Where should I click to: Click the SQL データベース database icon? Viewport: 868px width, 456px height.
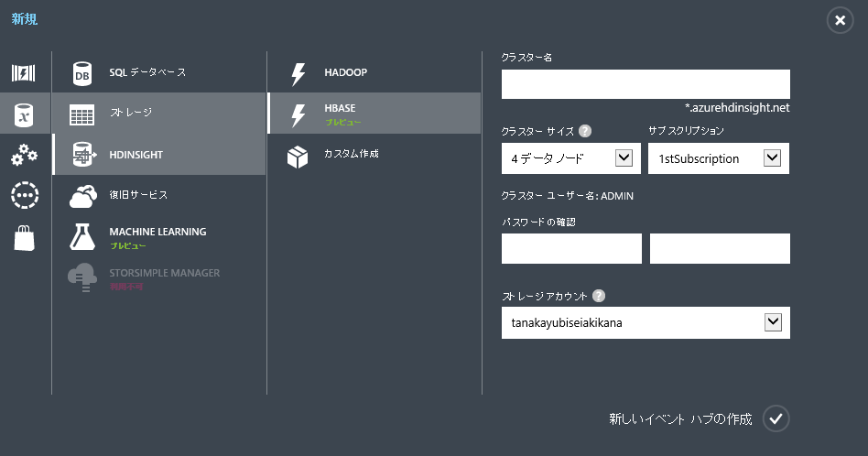pos(82,73)
